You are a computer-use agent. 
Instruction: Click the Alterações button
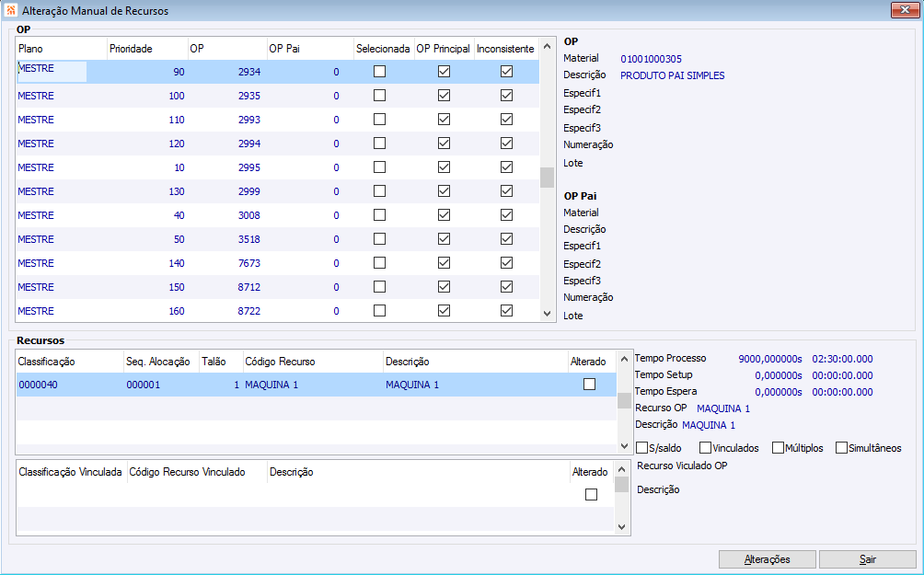(x=767, y=559)
